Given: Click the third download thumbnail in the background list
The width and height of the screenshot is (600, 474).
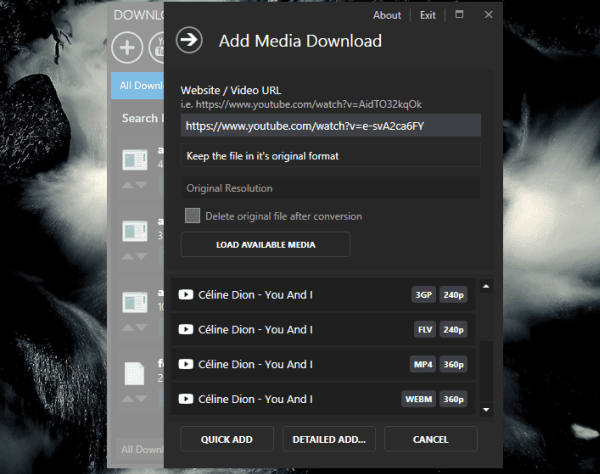Looking at the screenshot, I should (x=135, y=302).
